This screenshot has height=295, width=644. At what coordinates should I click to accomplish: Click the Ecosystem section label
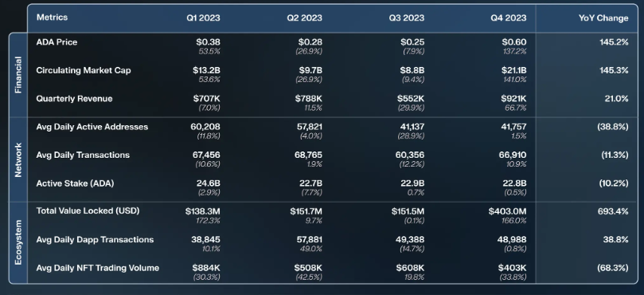tap(18, 242)
